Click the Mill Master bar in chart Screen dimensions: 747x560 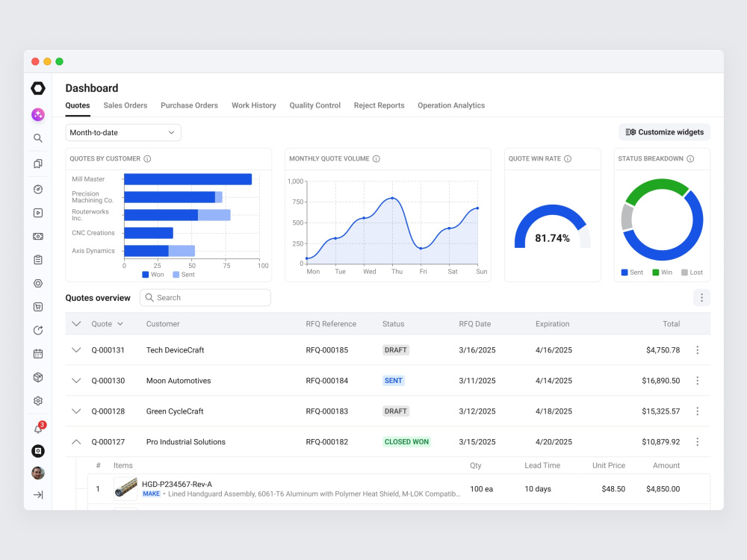tap(187, 179)
